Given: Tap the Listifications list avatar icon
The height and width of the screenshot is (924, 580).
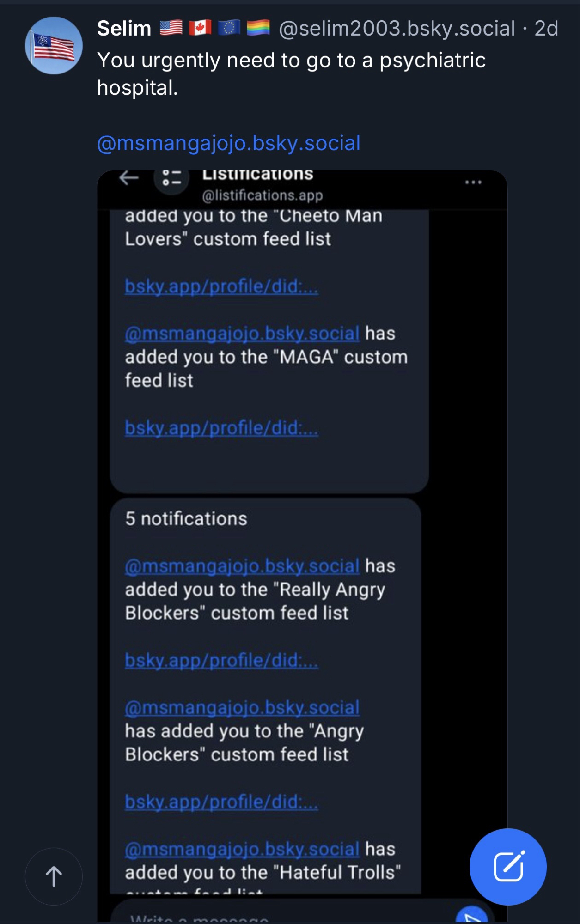Looking at the screenshot, I should pos(171,179).
